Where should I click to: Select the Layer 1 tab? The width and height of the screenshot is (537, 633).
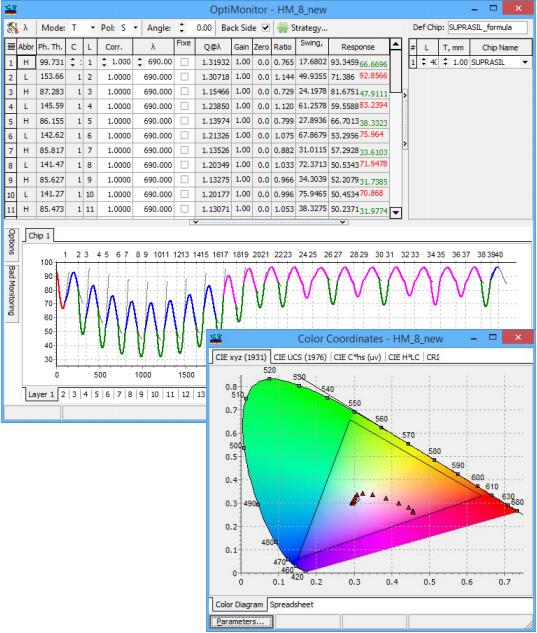tap(41, 394)
